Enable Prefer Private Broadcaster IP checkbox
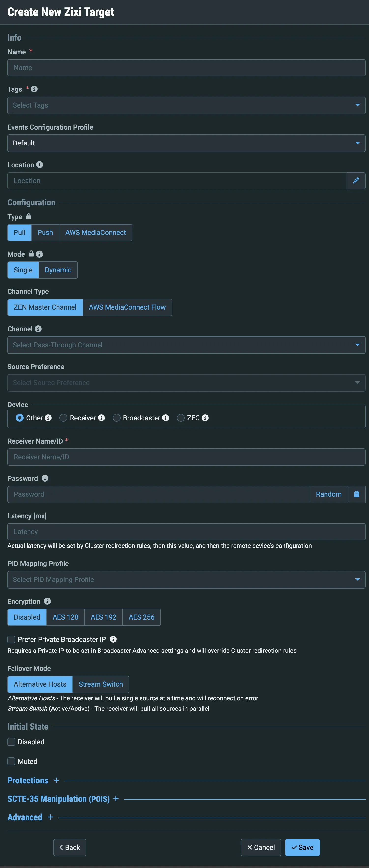Viewport: 369px width, 868px height. [x=12, y=639]
